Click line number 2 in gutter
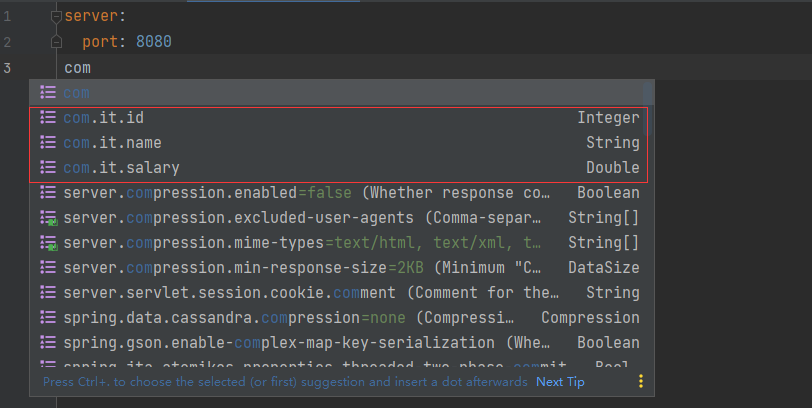The image size is (812, 408). click(7, 42)
